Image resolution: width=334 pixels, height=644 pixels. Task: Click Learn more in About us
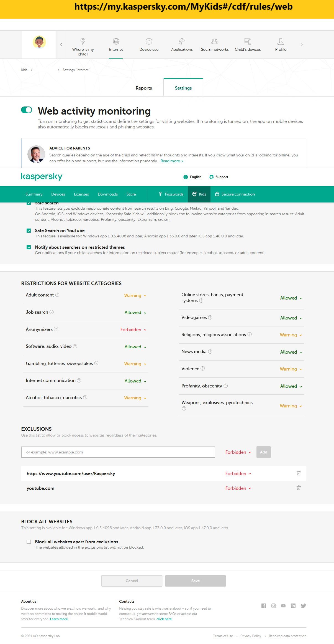pyautogui.click(x=59, y=619)
